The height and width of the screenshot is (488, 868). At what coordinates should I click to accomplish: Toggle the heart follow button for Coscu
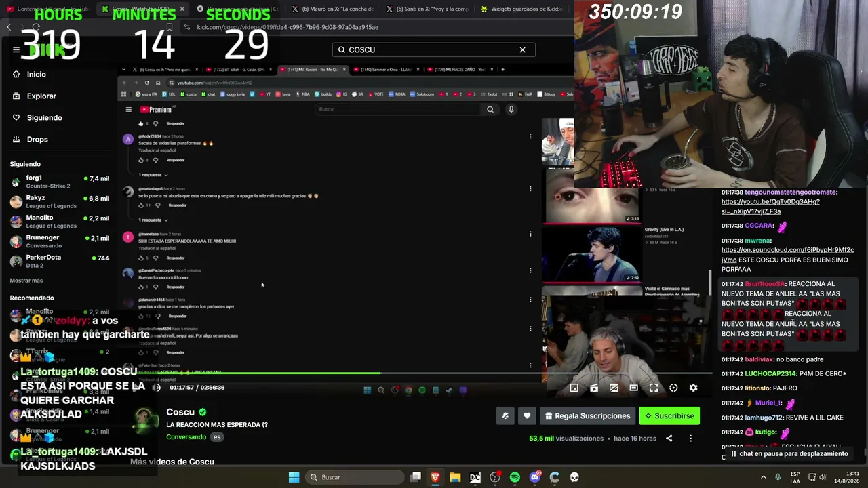point(527,415)
